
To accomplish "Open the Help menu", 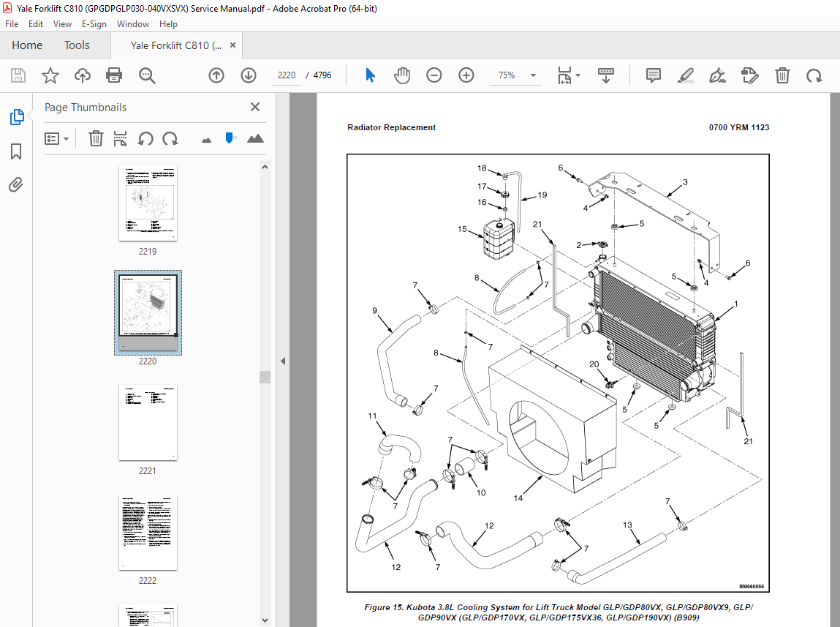I will 168,24.
